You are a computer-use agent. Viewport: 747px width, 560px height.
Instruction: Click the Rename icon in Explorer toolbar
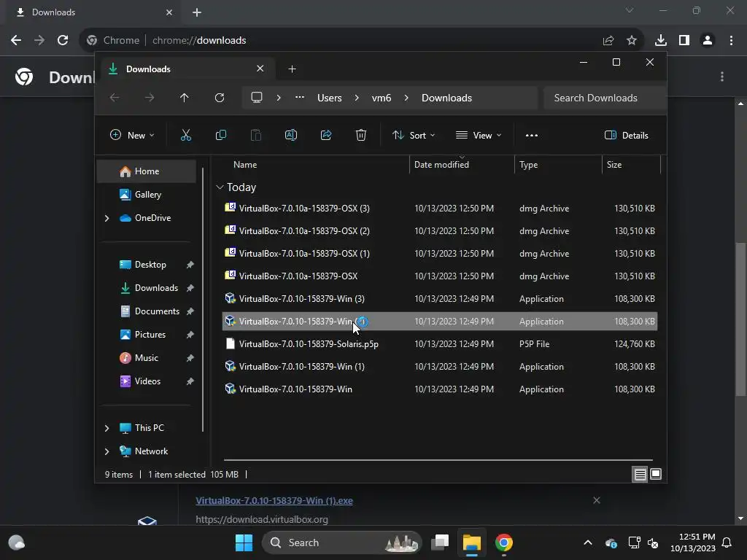(290, 135)
